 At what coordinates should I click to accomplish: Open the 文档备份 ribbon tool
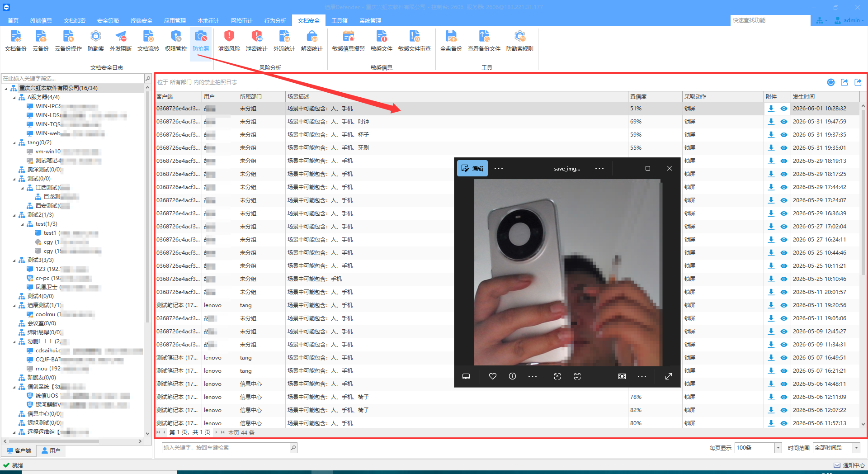click(x=16, y=41)
